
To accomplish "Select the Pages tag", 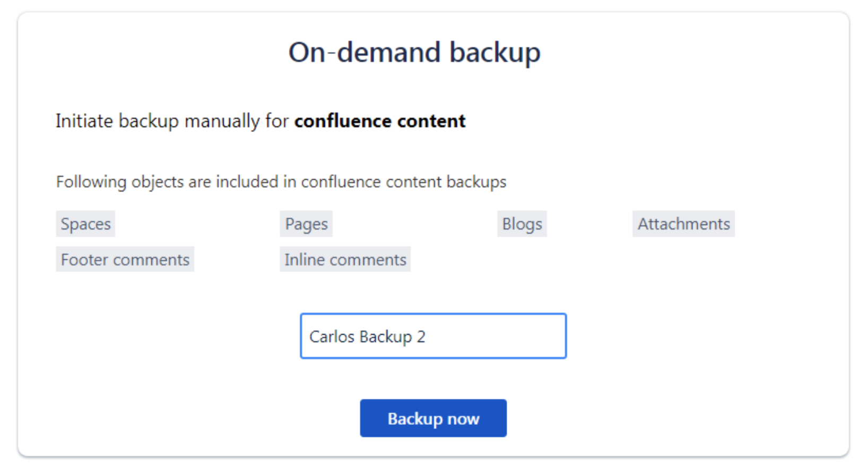I will [x=306, y=224].
